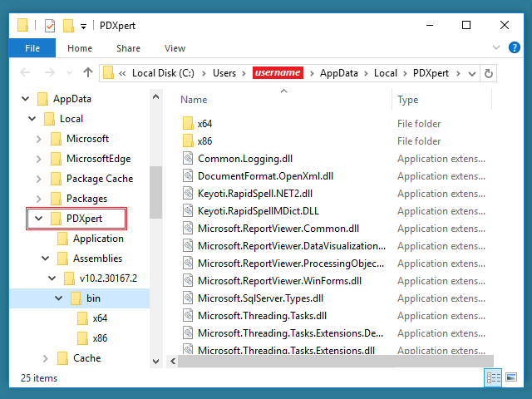This screenshot has height=399, width=532.
Task: Switch to Details view layout icon
Action: (493, 377)
